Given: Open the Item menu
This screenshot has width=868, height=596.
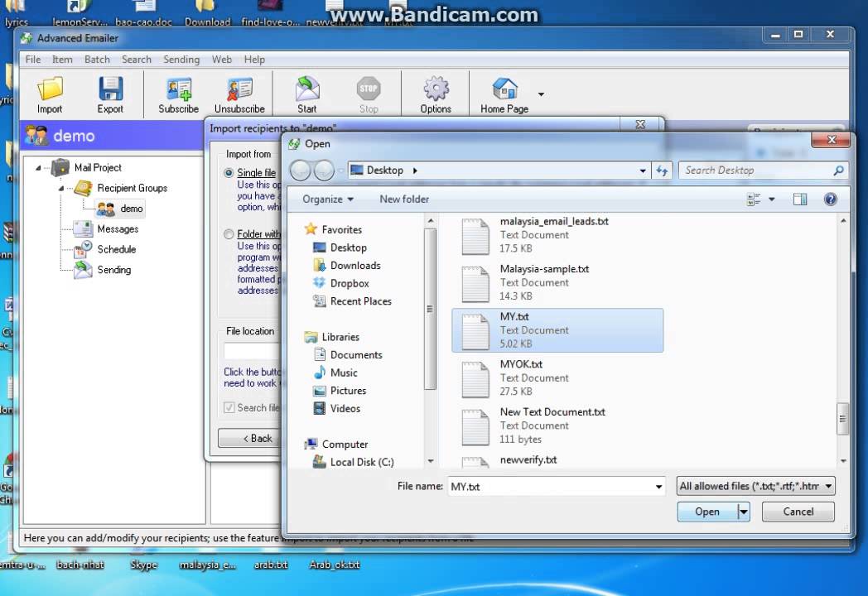Looking at the screenshot, I should (x=62, y=60).
